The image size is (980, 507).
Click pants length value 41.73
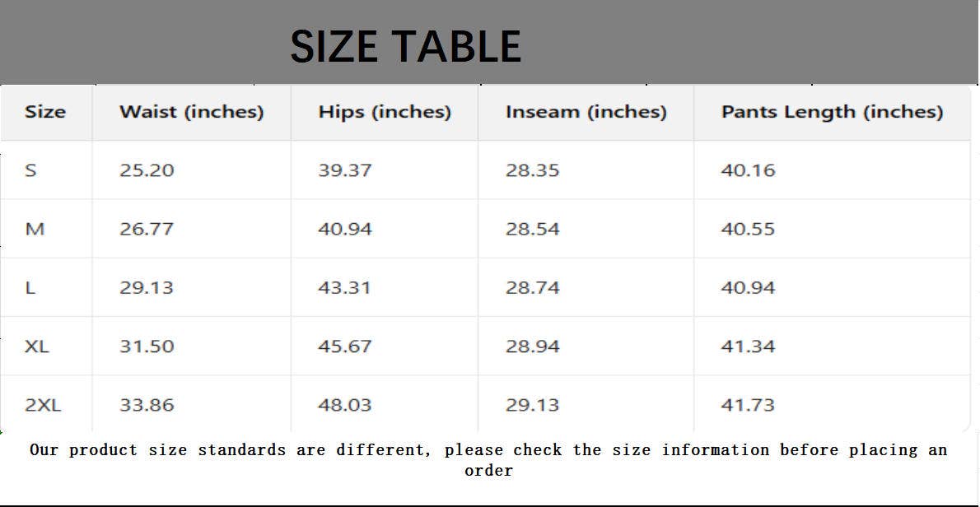click(748, 405)
